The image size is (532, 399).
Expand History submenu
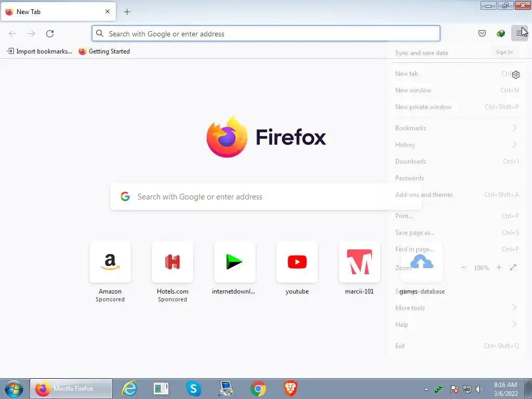(x=457, y=145)
